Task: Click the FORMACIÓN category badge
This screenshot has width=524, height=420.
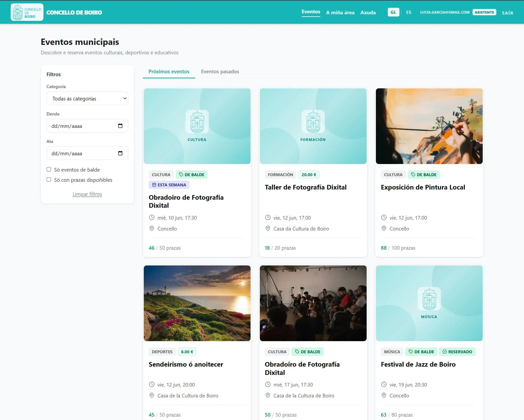Action: pyautogui.click(x=280, y=175)
